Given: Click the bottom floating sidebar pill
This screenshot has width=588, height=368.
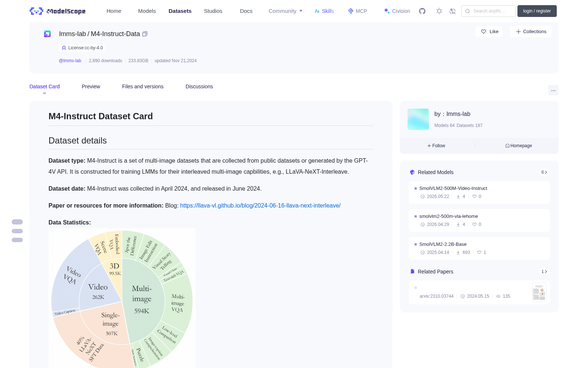Looking at the screenshot, I should [17, 240].
